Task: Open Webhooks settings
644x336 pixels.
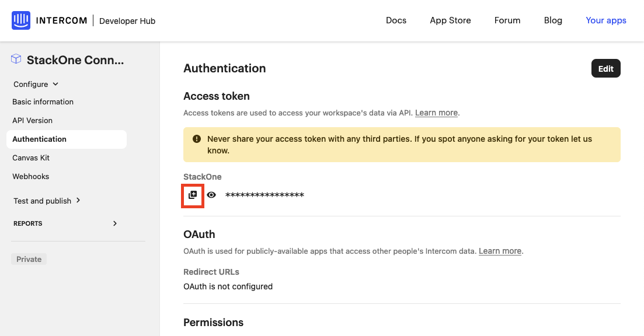Action: (x=31, y=176)
